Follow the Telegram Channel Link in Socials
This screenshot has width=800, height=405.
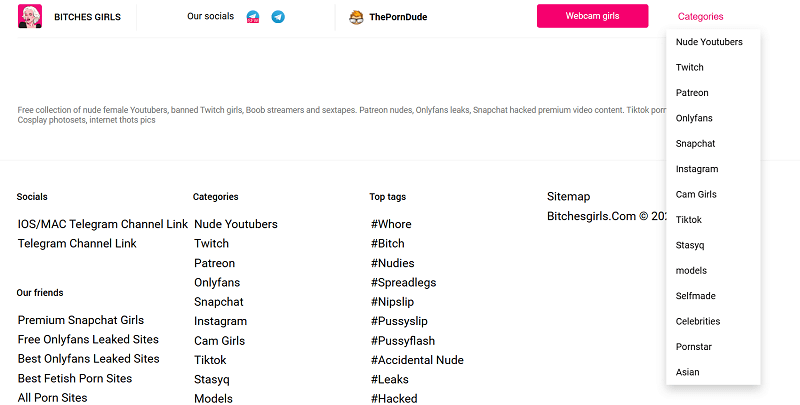pyautogui.click(x=77, y=243)
